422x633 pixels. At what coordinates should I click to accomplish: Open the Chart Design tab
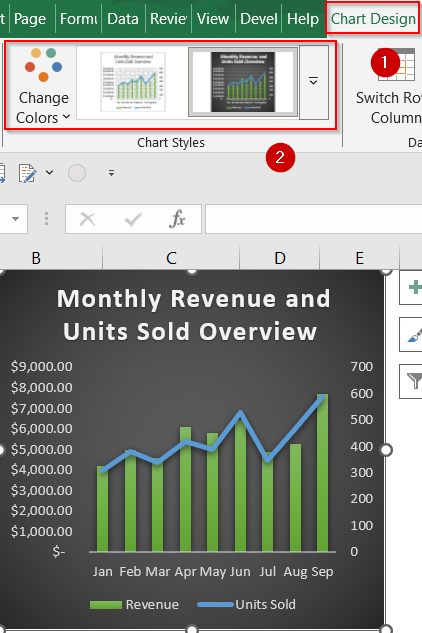point(373,19)
